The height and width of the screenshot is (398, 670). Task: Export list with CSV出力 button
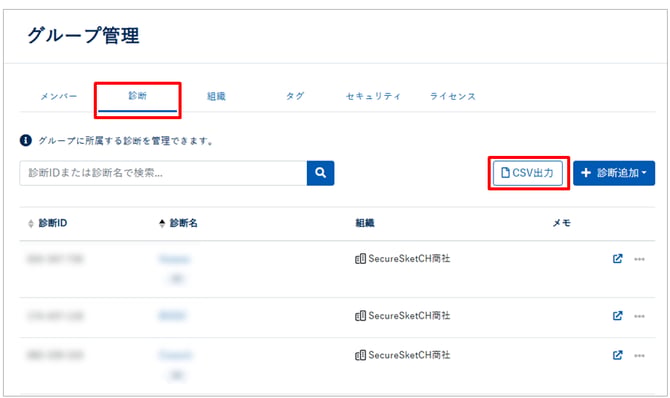pyautogui.click(x=528, y=173)
